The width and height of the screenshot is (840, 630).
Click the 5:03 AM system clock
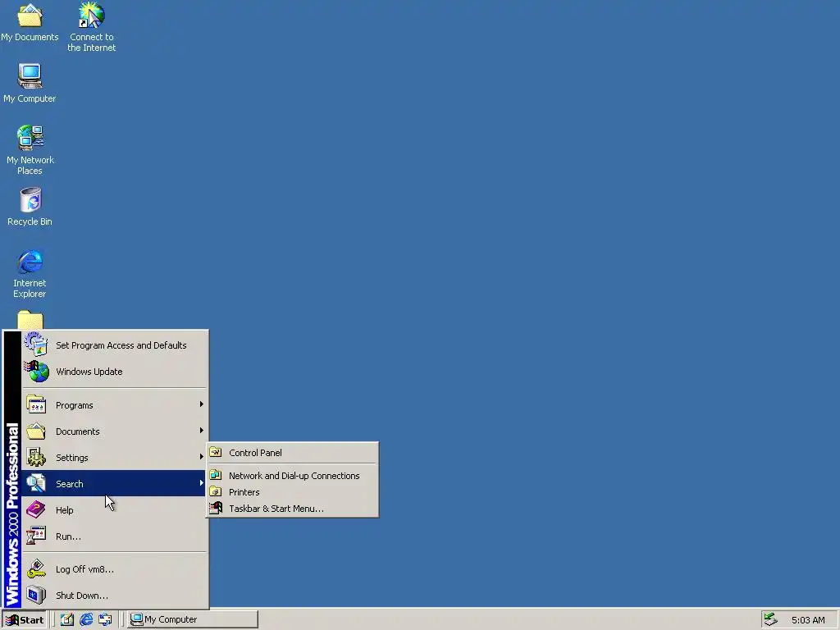tap(808, 620)
